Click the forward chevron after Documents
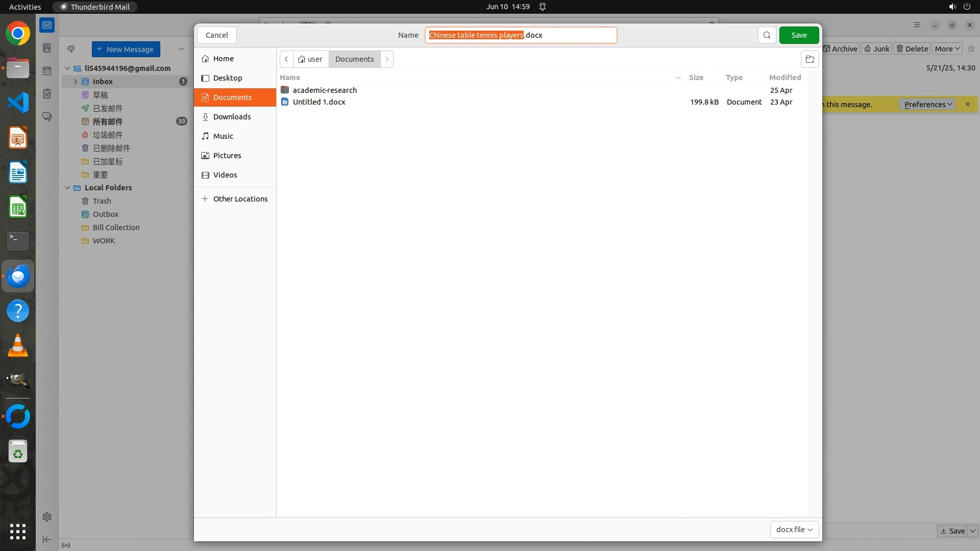Screen dimensions: 980x551 pyautogui.click(x=387, y=59)
